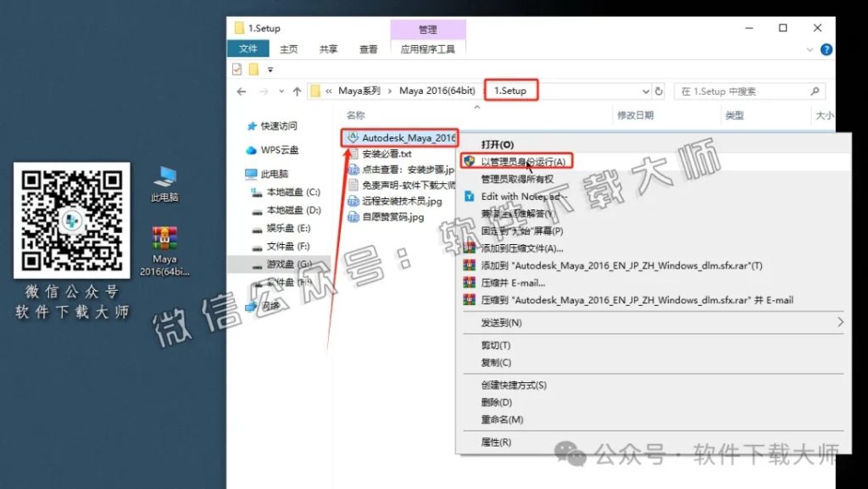Click the 1.Setup breadcrumb segment

tap(510, 91)
